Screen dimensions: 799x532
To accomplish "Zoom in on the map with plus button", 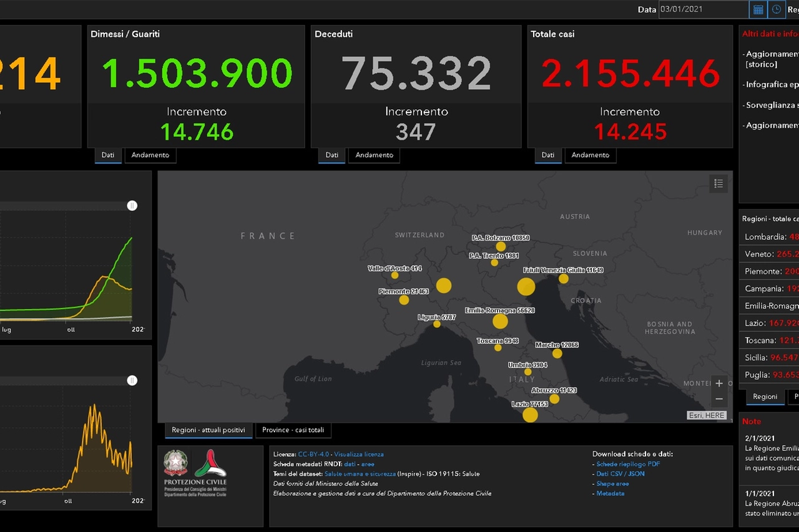I will (719, 384).
